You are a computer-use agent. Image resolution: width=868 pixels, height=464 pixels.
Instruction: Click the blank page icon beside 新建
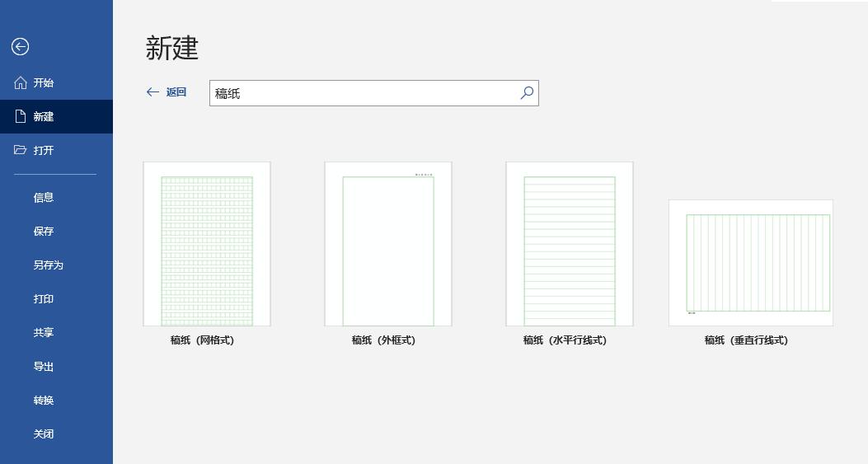(x=21, y=116)
